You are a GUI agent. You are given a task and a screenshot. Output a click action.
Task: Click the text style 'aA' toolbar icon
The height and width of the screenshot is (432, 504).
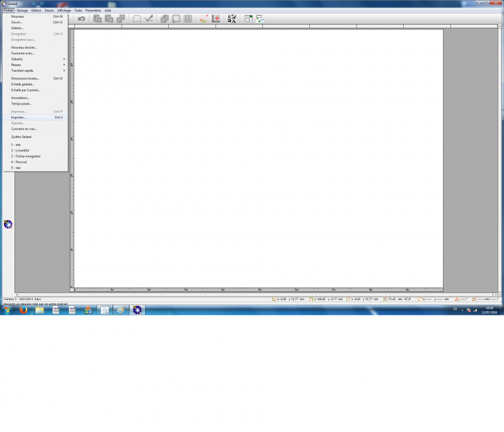[232, 19]
